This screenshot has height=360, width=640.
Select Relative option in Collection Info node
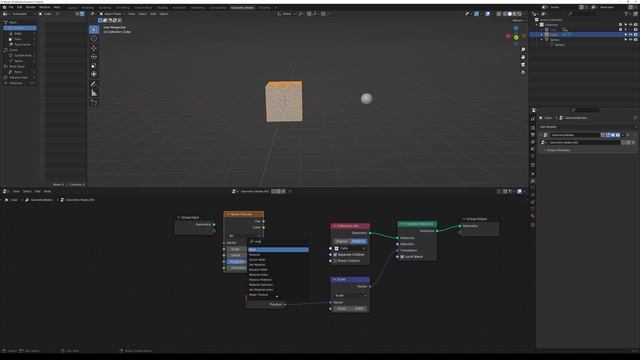358,241
